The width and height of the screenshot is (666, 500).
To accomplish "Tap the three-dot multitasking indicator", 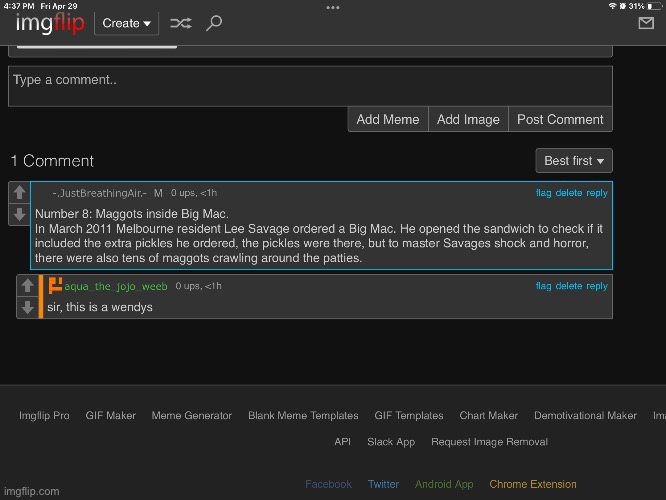I will click(333, 7).
